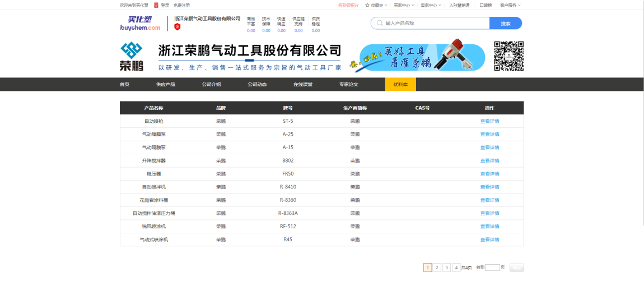Open the 登录 login link

pyautogui.click(x=165, y=6)
